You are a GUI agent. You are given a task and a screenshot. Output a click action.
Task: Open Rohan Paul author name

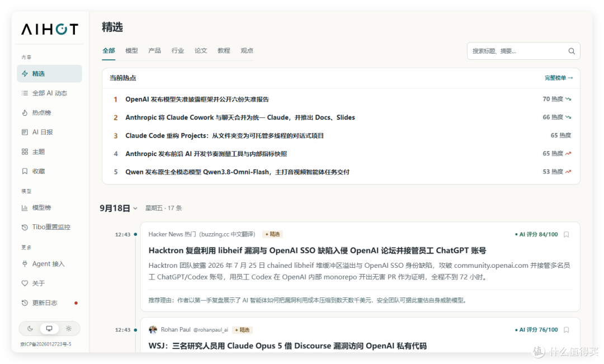(176, 330)
